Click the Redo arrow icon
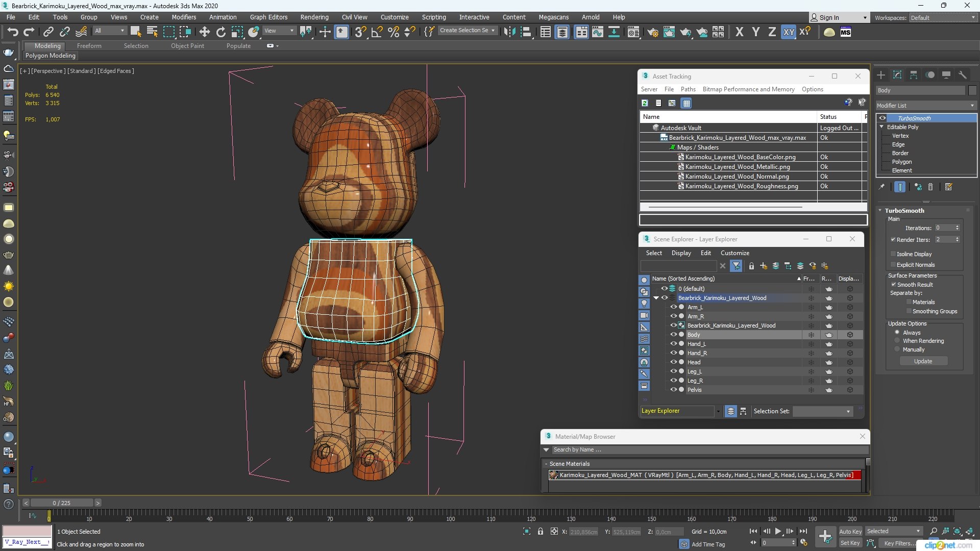 pos(29,32)
